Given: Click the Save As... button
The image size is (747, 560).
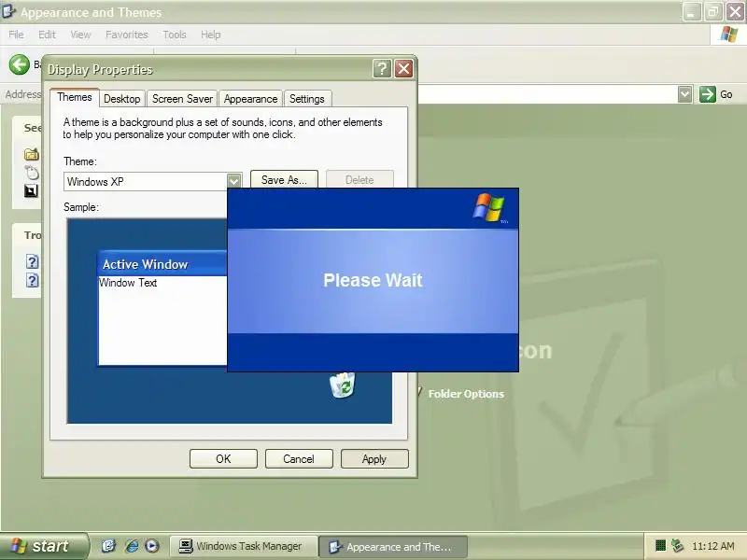Looking at the screenshot, I should coord(284,179).
